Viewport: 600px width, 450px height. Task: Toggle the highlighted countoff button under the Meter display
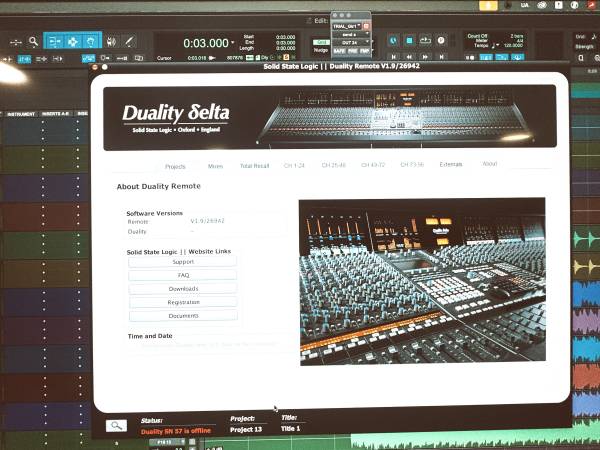(502, 57)
